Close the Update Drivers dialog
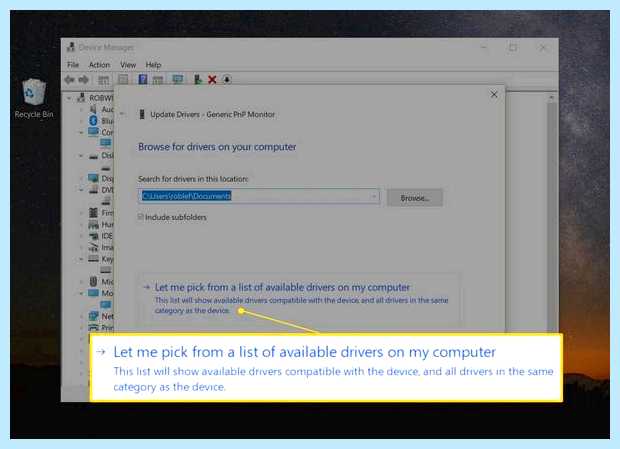The height and width of the screenshot is (449, 620). point(494,94)
